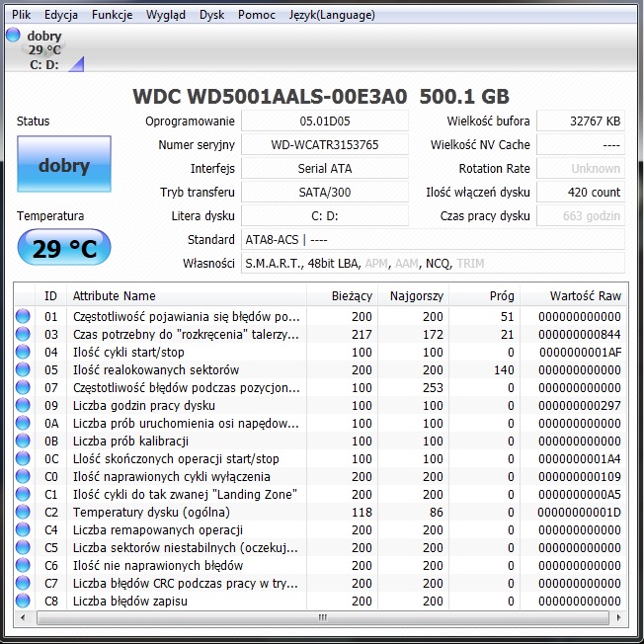644x644 pixels.
Task: Click status orb for attribute 01 row
Action: 23,317
